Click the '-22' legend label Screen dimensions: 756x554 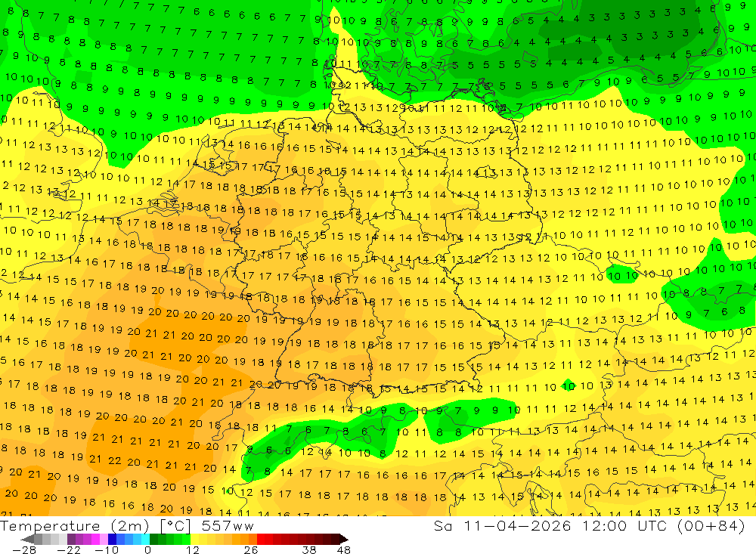click(69, 550)
